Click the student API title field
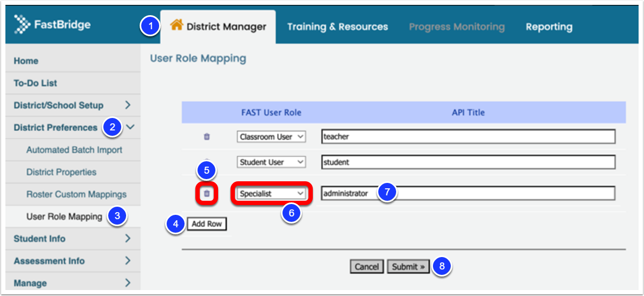This screenshot has width=644, height=296. pos(468,162)
